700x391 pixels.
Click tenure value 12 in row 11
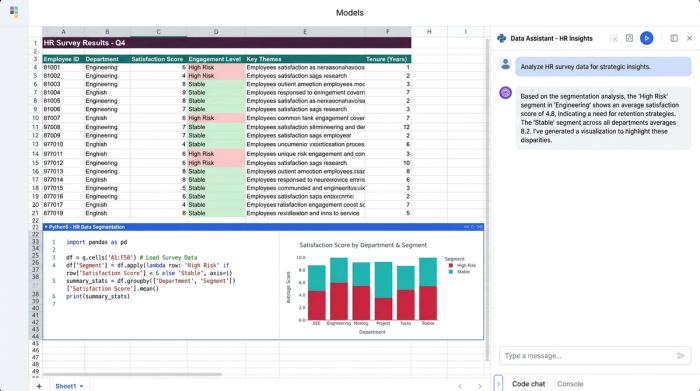point(388,127)
